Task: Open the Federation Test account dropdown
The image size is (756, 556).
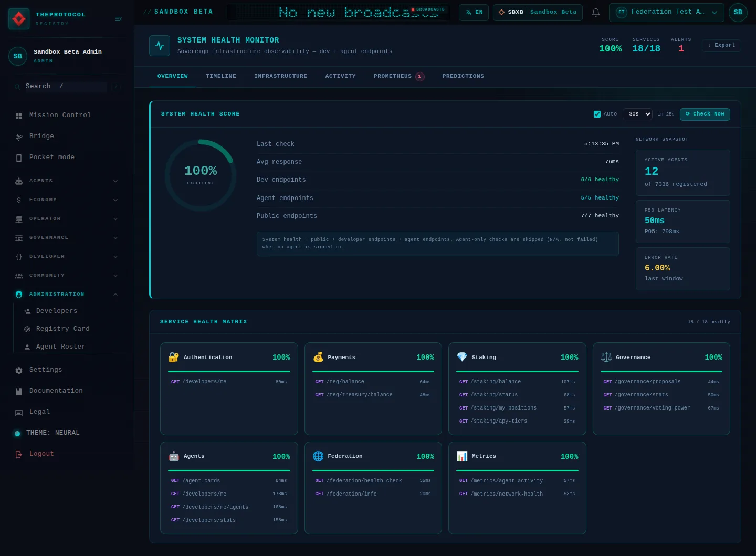Action: coord(666,12)
